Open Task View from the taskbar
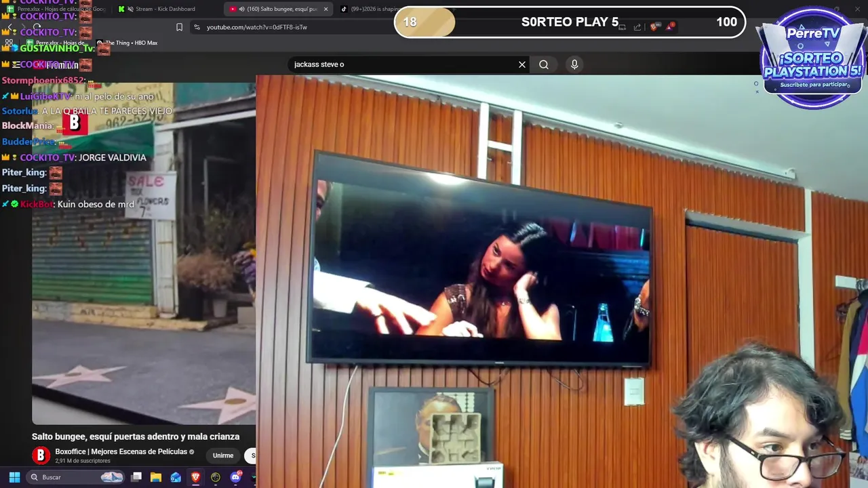The width and height of the screenshot is (868, 488). (x=136, y=477)
